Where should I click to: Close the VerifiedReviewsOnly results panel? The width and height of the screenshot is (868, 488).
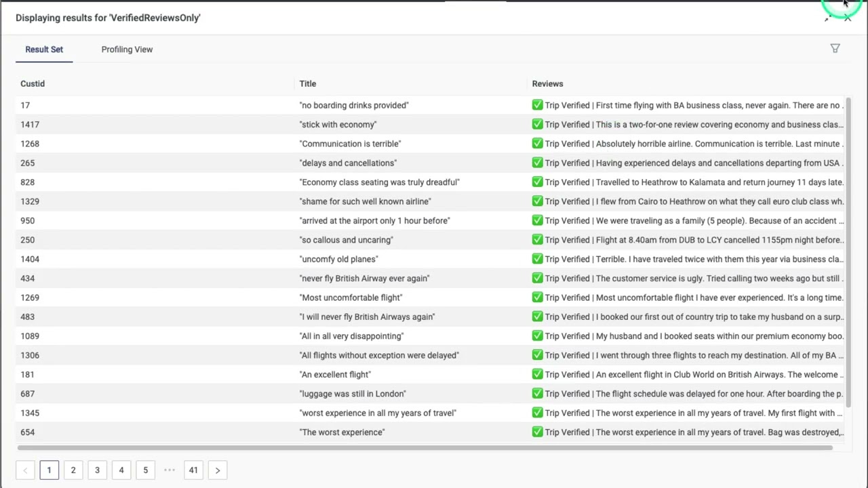coord(848,18)
